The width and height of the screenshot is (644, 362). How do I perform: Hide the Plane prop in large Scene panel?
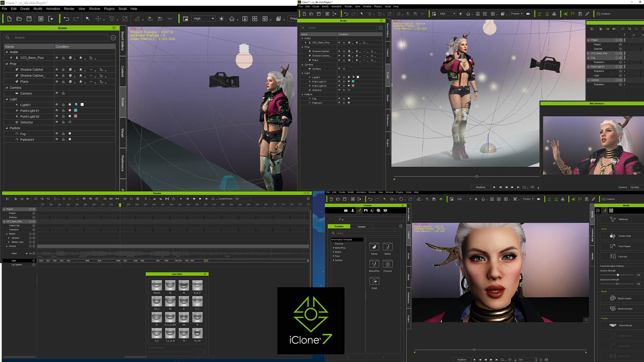(x=57, y=82)
